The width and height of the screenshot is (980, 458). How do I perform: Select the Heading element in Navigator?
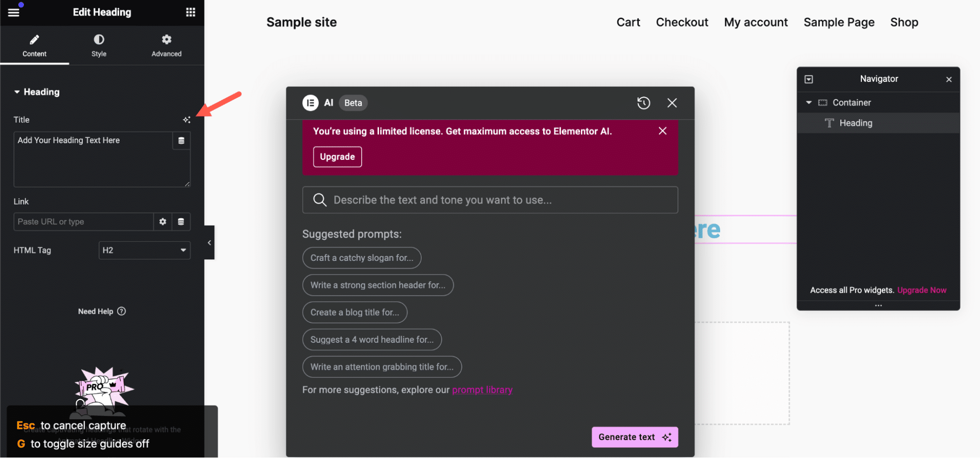[856, 123]
